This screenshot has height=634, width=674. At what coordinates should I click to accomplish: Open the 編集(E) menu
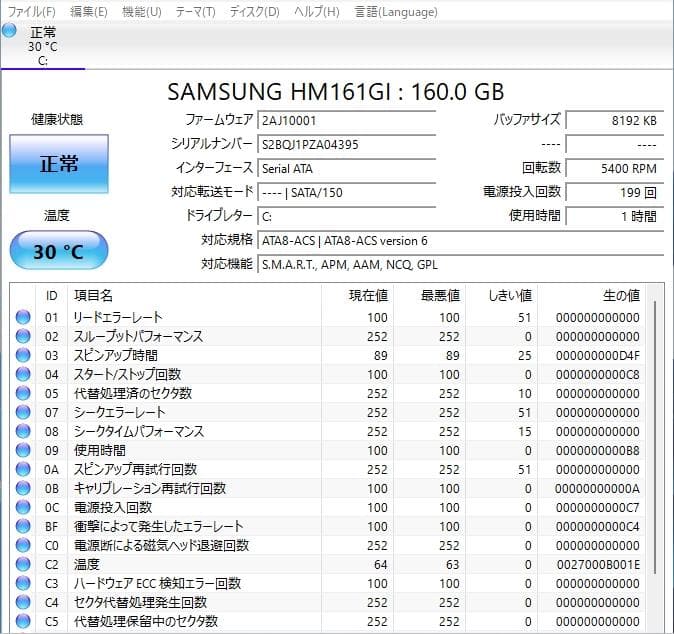pyautogui.click(x=89, y=12)
